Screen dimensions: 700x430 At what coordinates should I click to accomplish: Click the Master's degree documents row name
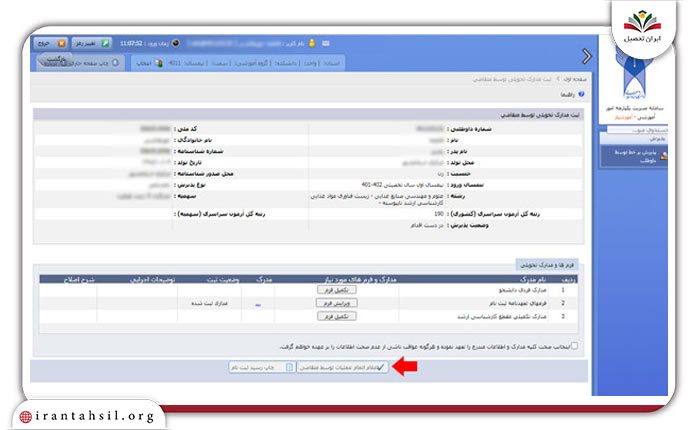tap(502, 316)
